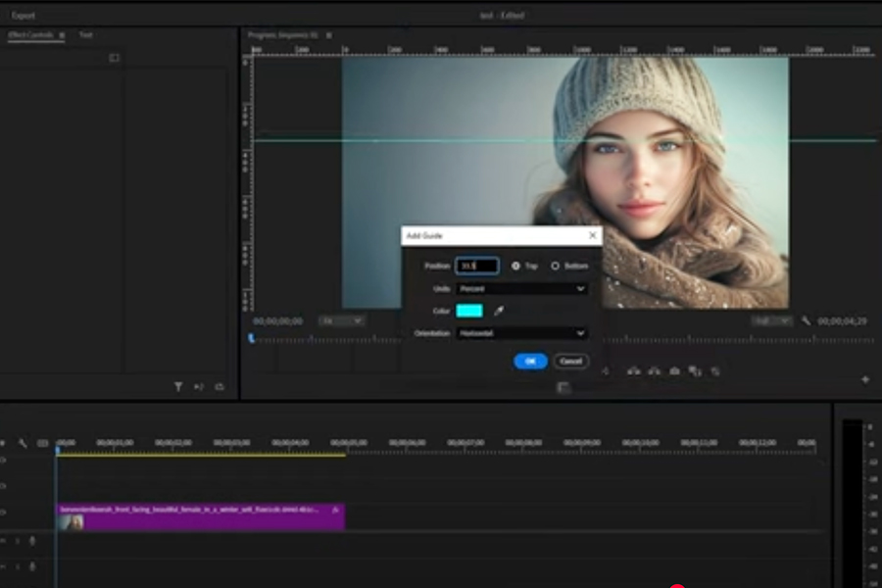Click the 00;00;00;00 current timecode in Program Monitor
This screenshot has width=882, height=588.
(278, 320)
